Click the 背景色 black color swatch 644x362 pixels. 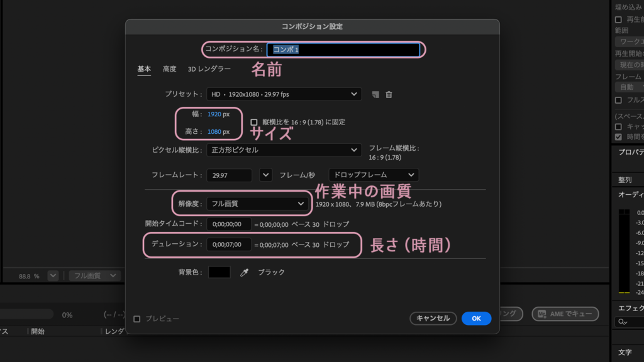pyautogui.click(x=219, y=272)
